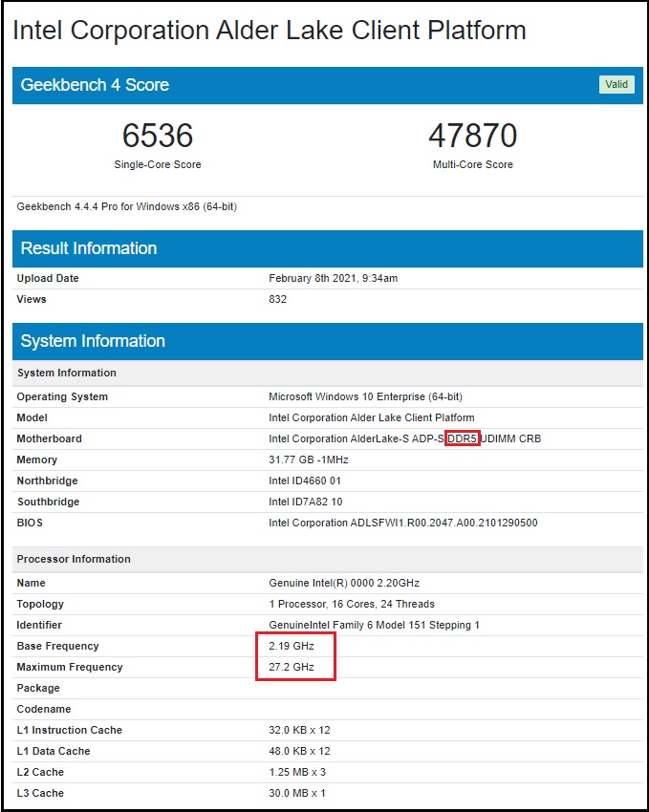This screenshot has height=812, width=649.
Task: Select Microsoft Windows 10 Enterprise (64-bit) value
Action: pos(365,396)
